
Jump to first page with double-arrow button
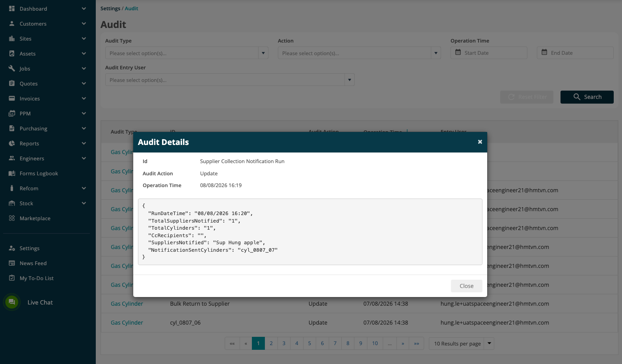(x=232, y=343)
